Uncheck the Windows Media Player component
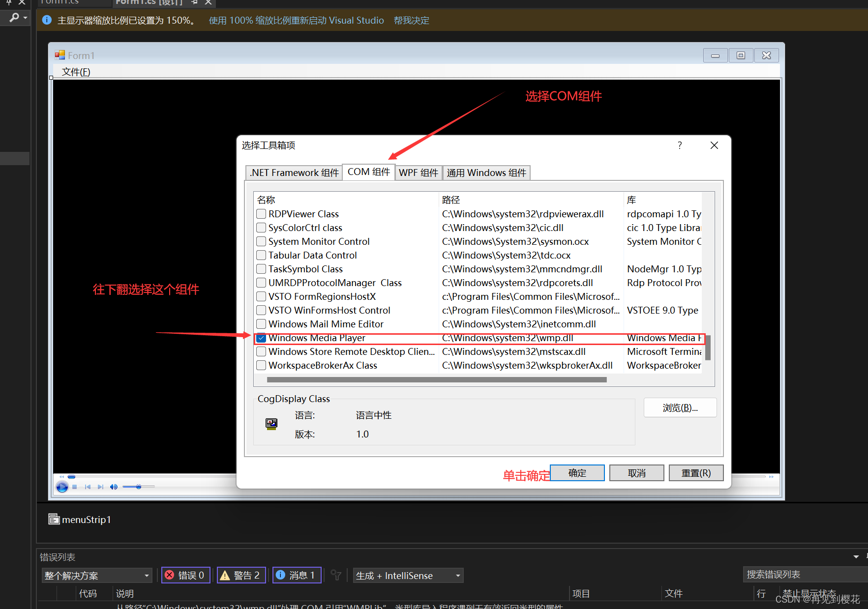 pyautogui.click(x=261, y=338)
